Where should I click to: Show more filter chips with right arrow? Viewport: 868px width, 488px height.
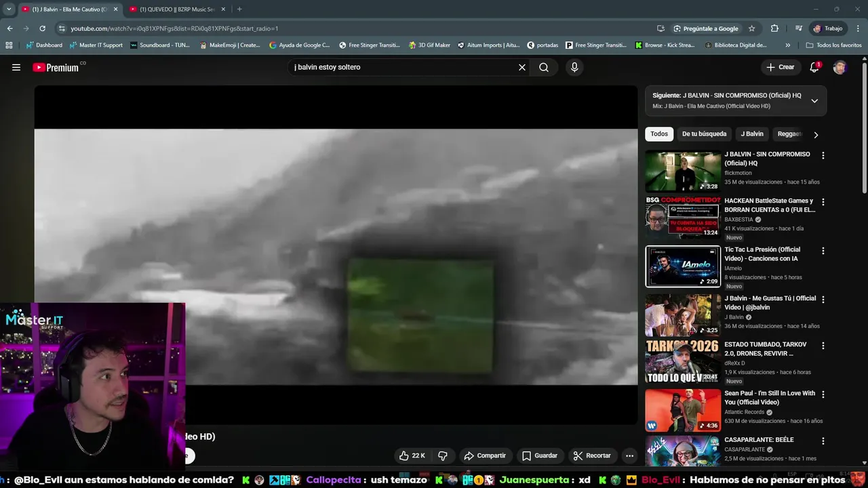tap(816, 135)
